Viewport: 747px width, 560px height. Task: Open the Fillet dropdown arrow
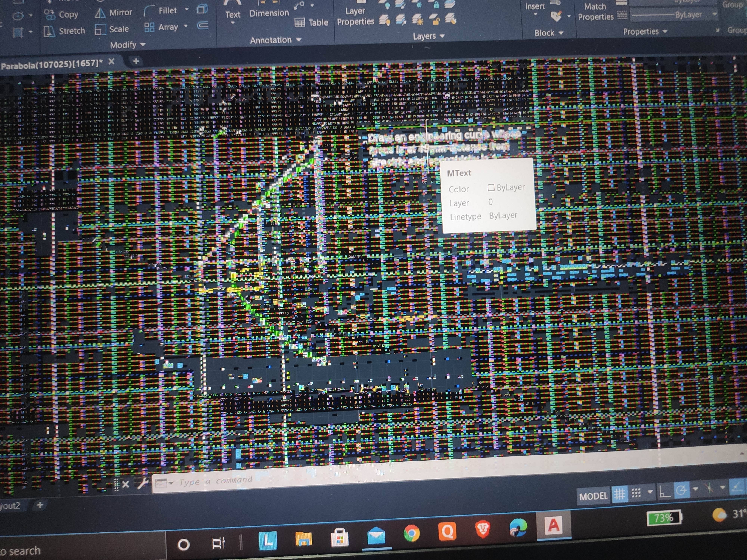click(187, 10)
